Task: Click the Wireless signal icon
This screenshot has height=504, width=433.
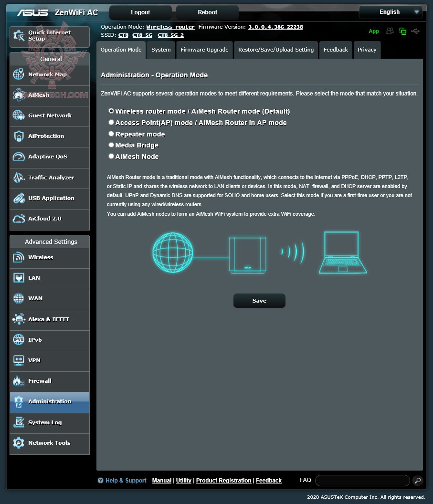Action: click(19, 257)
